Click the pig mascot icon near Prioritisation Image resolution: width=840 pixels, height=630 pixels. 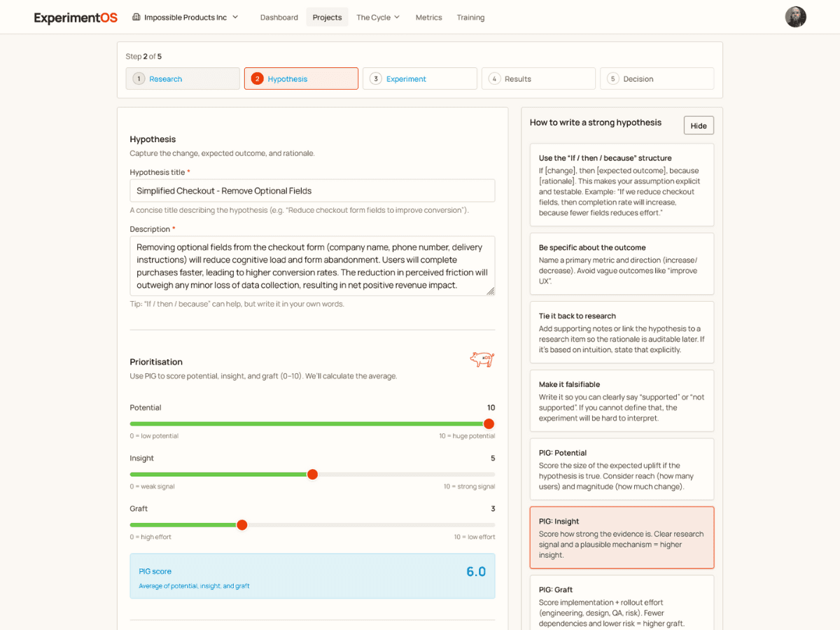(x=482, y=358)
